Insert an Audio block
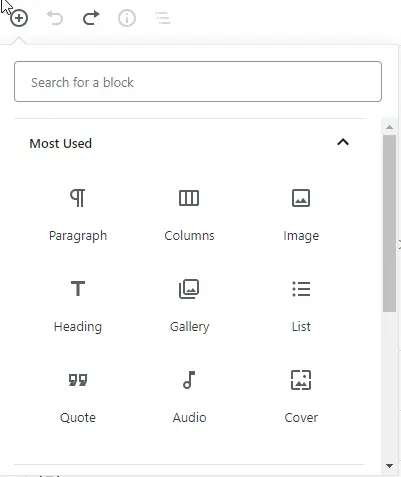Screen dimensions: 401x477 [x=189, y=397]
